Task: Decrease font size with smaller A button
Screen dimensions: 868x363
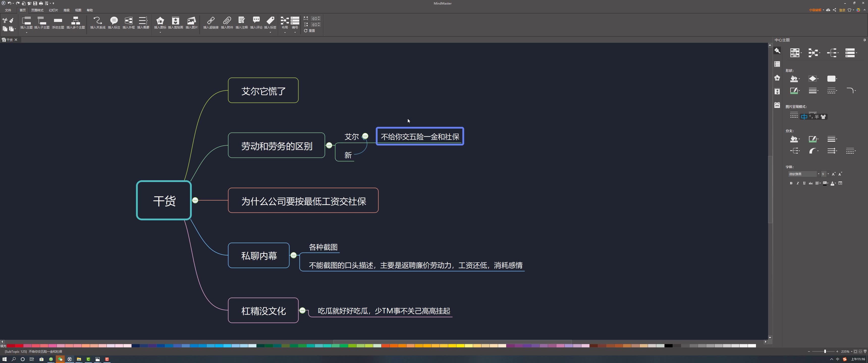Action: pyautogui.click(x=840, y=174)
